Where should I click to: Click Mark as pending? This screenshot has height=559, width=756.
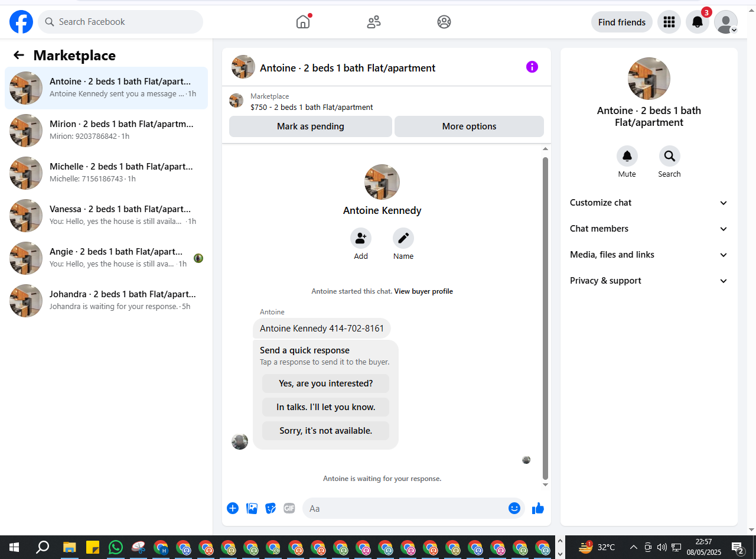click(311, 126)
